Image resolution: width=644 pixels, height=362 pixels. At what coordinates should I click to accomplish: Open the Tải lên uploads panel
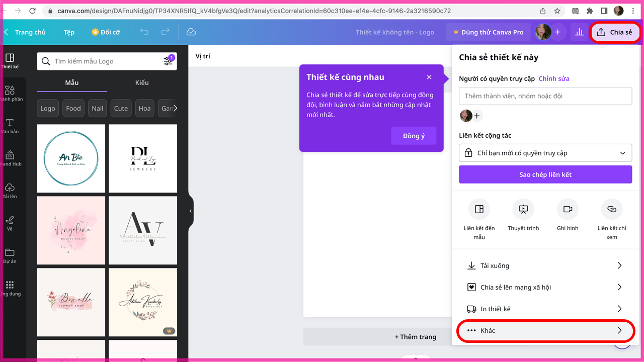pyautogui.click(x=10, y=192)
